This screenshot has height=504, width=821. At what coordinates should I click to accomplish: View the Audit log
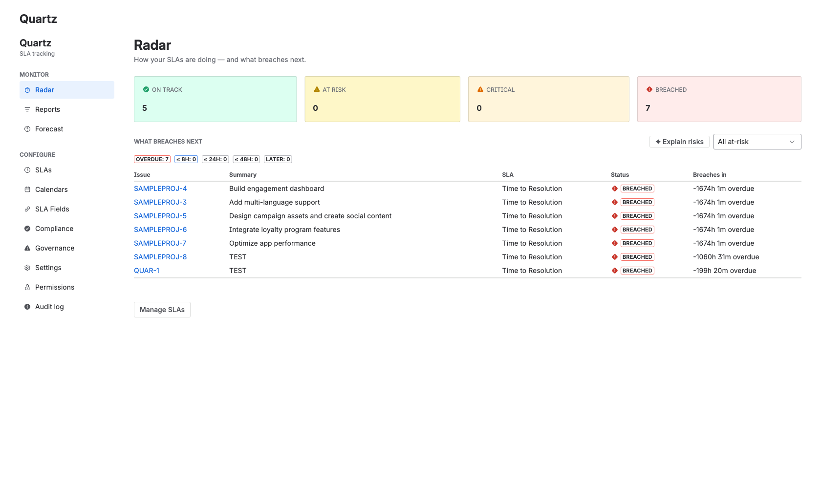67,307
